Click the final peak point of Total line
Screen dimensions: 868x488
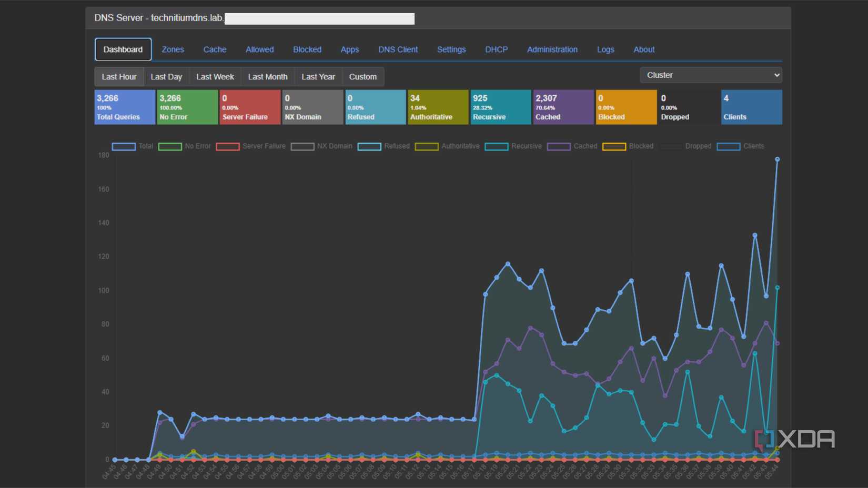coord(777,159)
